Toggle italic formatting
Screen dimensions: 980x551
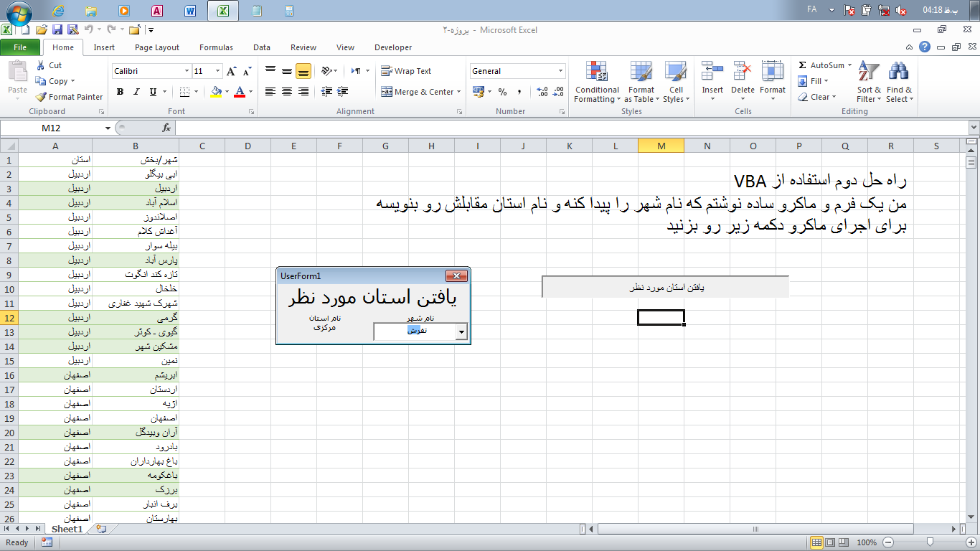[x=136, y=92]
